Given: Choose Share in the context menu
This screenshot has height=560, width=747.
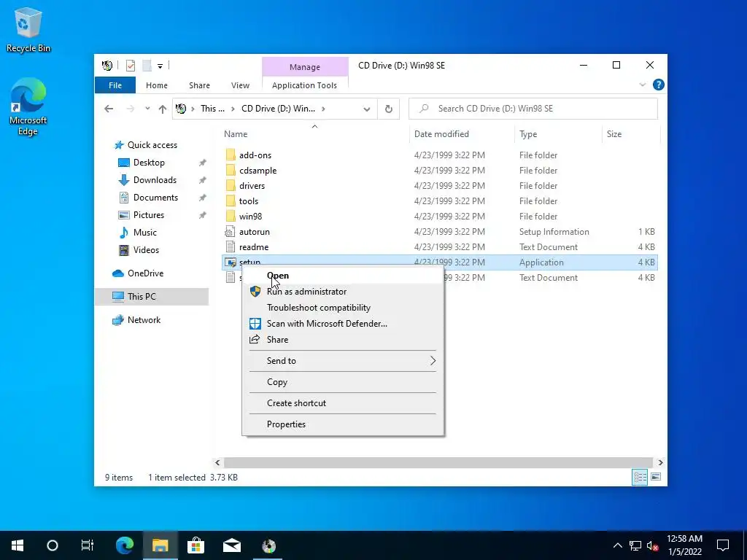Looking at the screenshot, I should [343, 340].
